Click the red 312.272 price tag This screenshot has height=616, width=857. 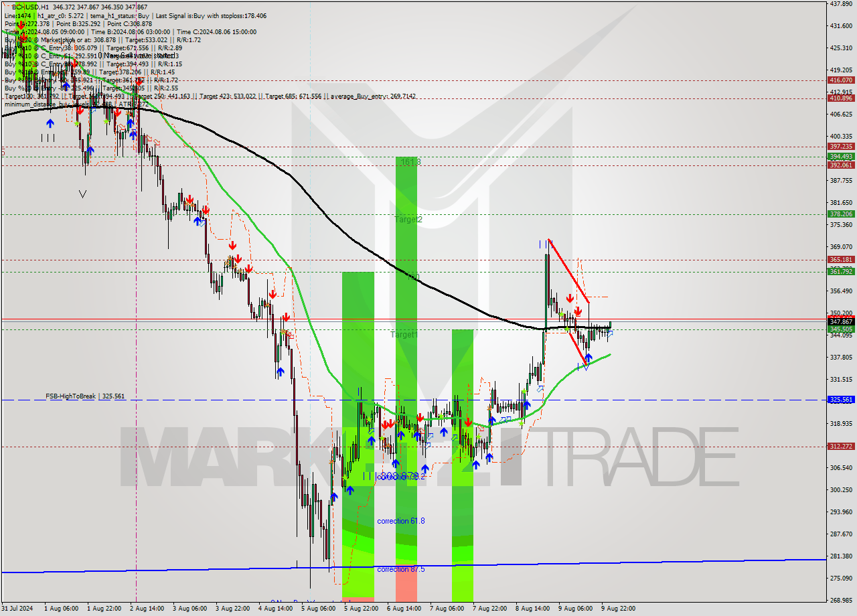pyautogui.click(x=841, y=446)
